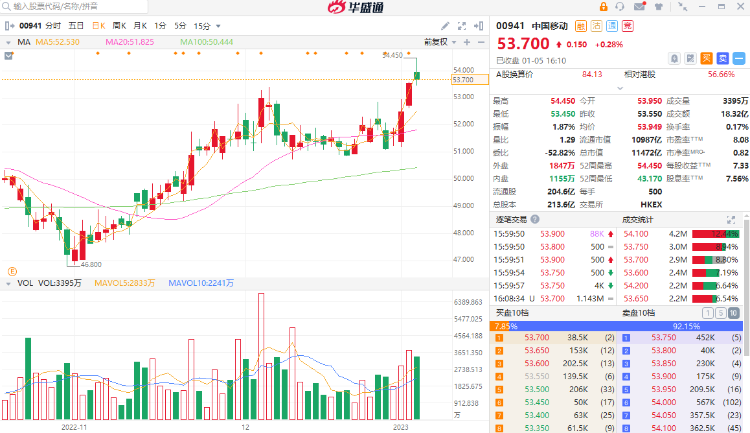Click the 融 margin tag badge

click(x=581, y=26)
